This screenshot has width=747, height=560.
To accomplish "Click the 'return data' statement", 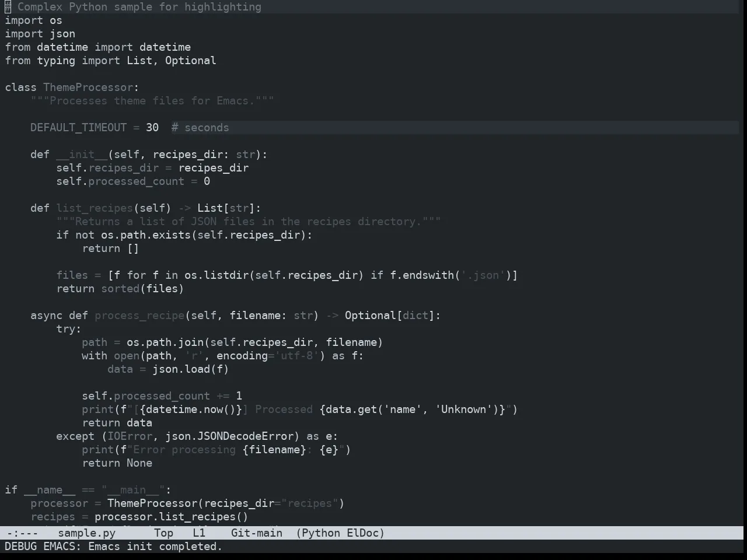I will pyautogui.click(x=117, y=423).
